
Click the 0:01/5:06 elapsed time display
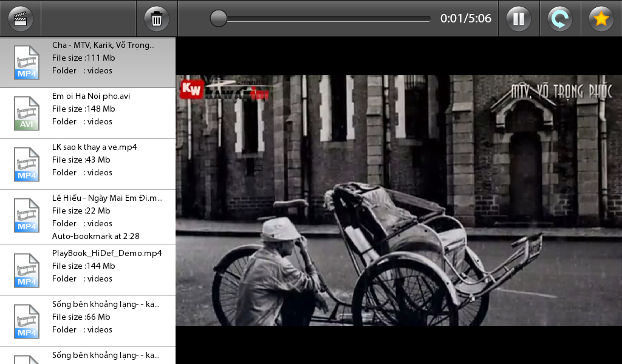[x=466, y=18]
